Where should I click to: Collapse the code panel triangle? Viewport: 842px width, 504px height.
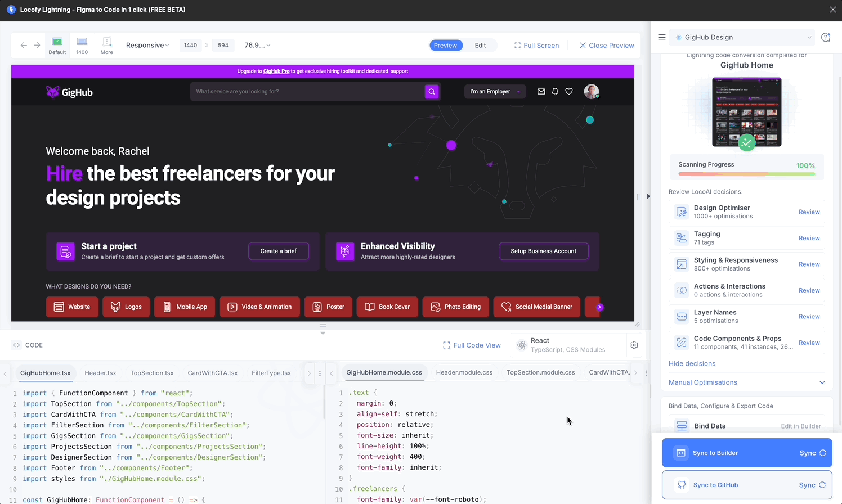(323, 333)
